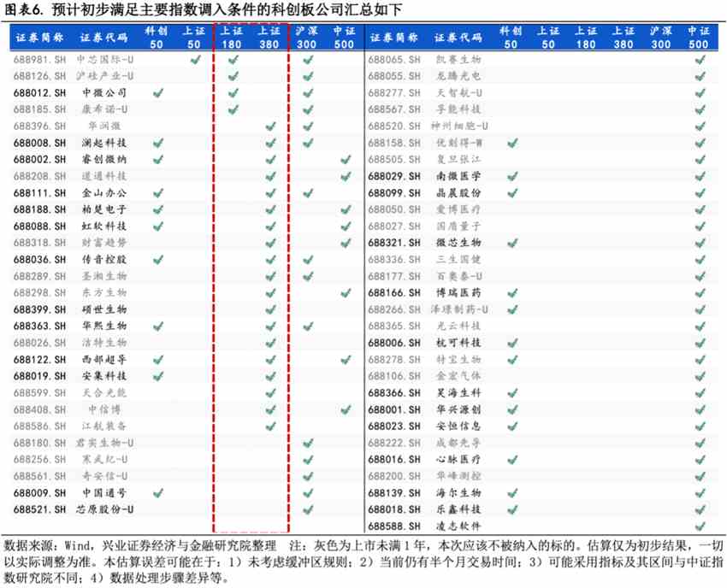Select the gray code cell 688065.SH
Screen dimensions: 727x588
tap(394, 59)
